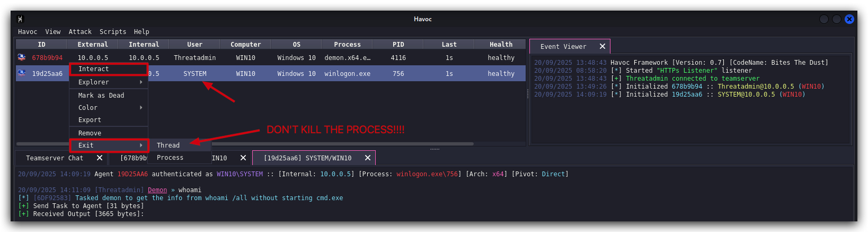Open the Help menu

coord(141,32)
